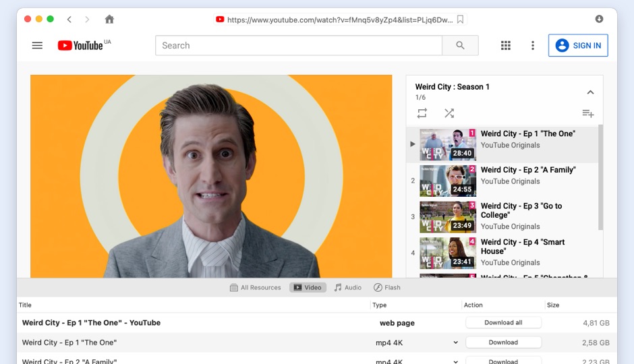Toggle loop playlist
Screen dimensions: 634x364
[x=422, y=113]
